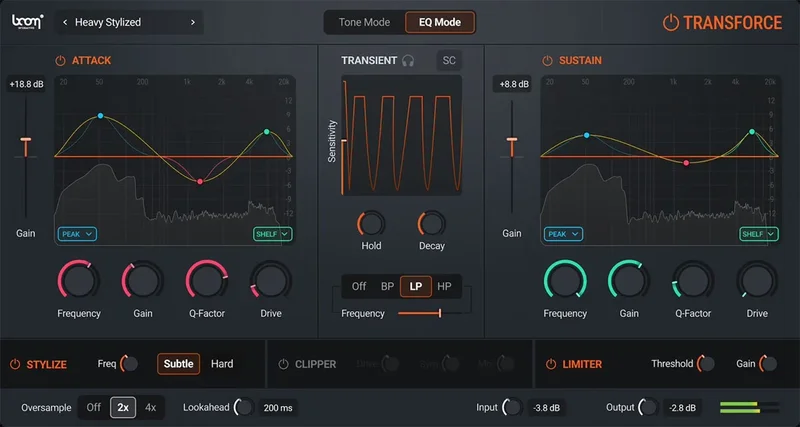Click the Output -2.8 dB value field
Screen dimensions: 800x427
click(682, 408)
